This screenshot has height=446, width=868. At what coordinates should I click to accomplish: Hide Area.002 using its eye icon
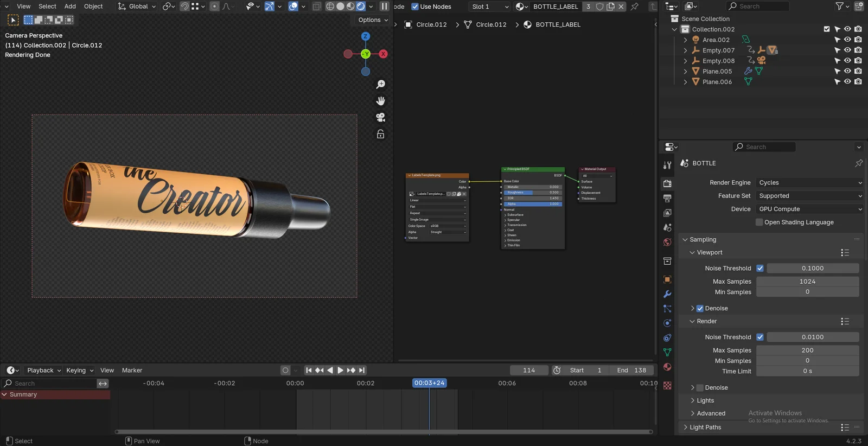pos(847,40)
